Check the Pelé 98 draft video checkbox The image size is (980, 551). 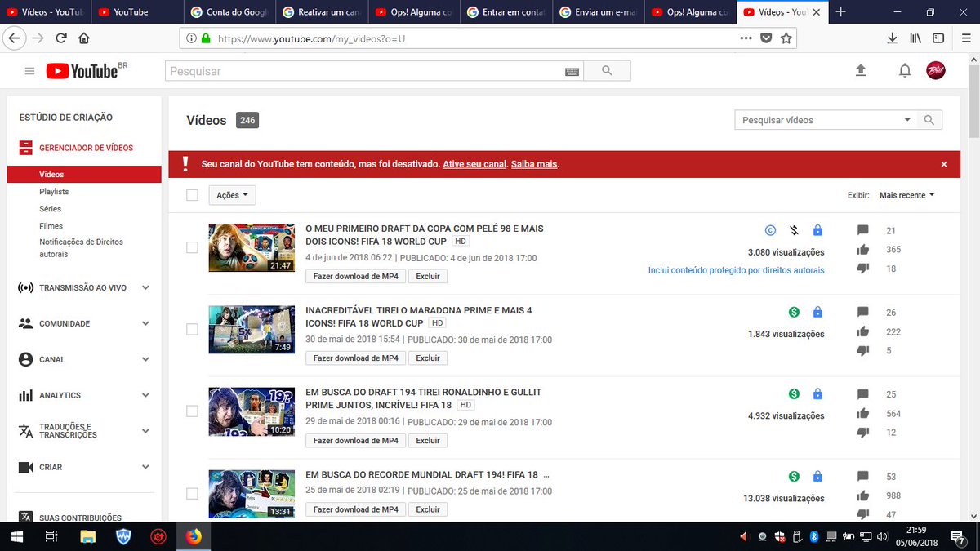click(192, 247)
